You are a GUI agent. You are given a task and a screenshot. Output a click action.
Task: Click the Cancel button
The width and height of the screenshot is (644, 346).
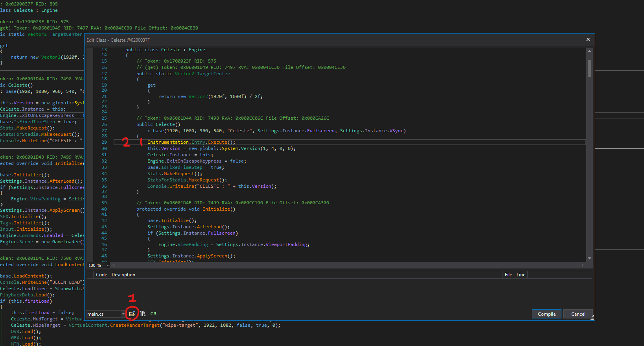click(x=578, y=314)
